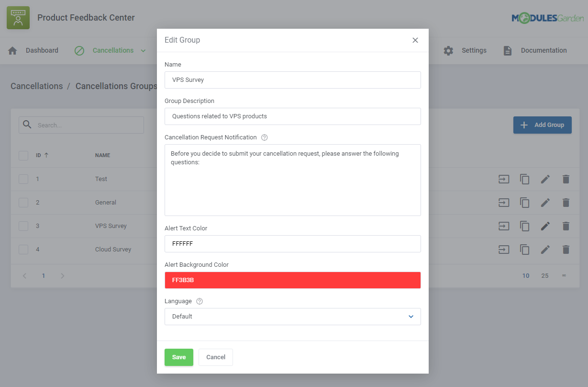Delete the Test group using trash icon
The width and height of the screenshot is (588, 387).
click(x=566, y=179)
